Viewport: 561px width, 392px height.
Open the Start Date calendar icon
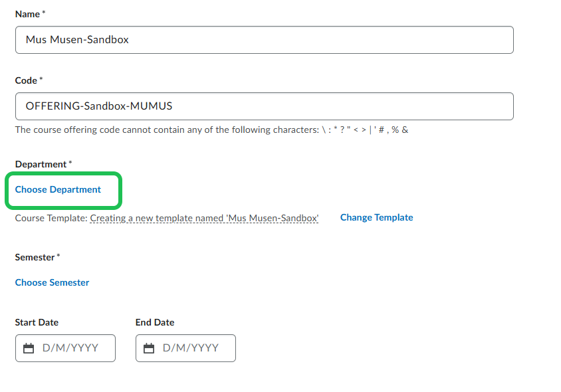pyautogui.click(x=29, y=348)
